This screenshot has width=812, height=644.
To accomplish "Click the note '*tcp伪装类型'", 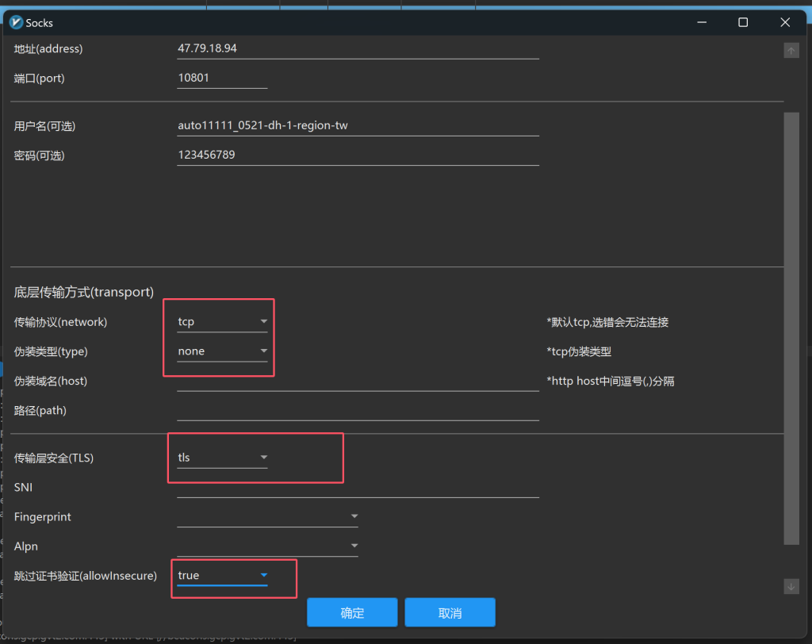I will coord(579,352).
